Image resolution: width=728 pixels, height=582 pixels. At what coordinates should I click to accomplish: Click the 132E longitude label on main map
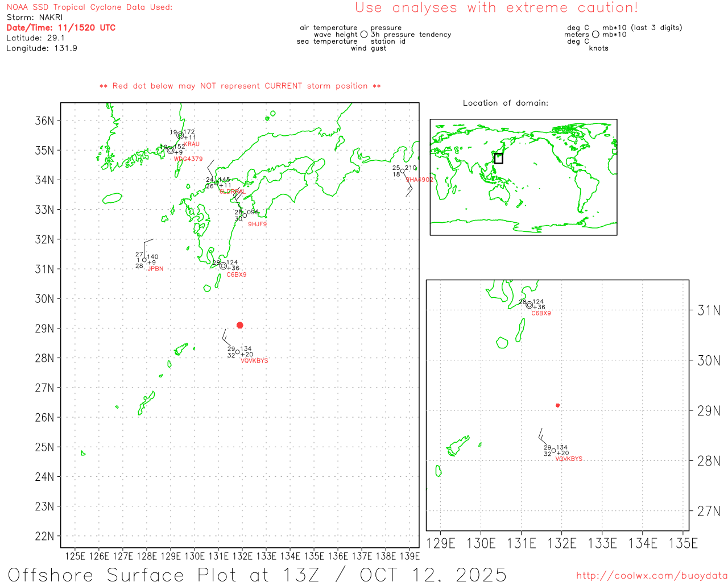(242, 556)
